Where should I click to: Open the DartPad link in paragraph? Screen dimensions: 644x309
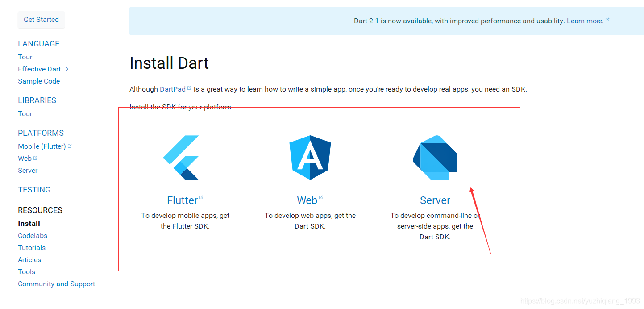pyautogui.click(x=173, y=89)
